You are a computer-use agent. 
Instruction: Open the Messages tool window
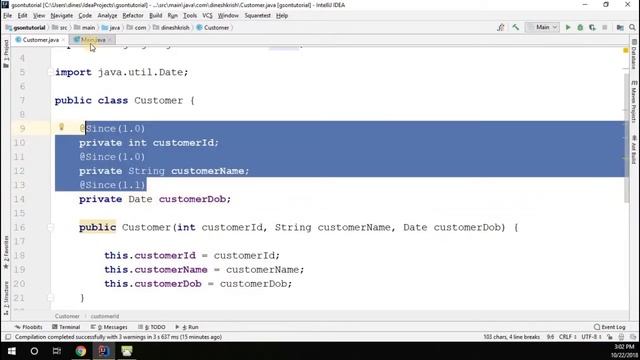tap(109, 327)
